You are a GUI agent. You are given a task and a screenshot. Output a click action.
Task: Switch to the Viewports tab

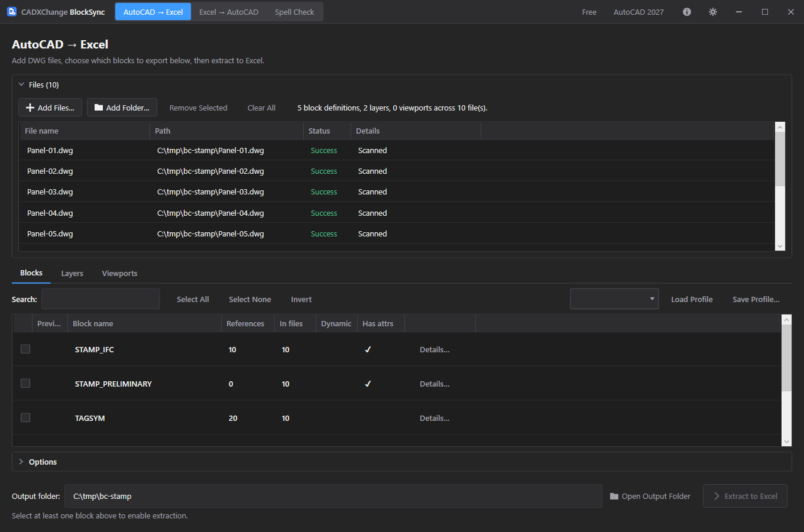click(119, 273)
